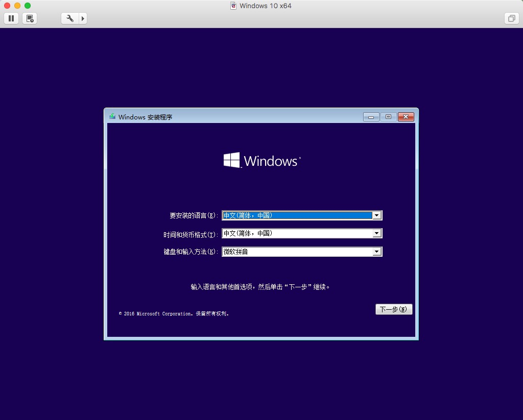Select the 微软拼音 keyboard combo box
The image size is (523, 420).
(x=302, y=252)
